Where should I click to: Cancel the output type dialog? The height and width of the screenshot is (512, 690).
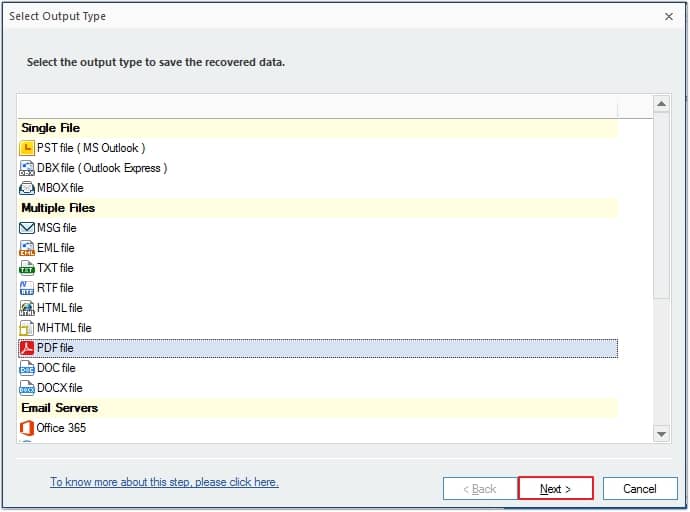click(640, 489)
